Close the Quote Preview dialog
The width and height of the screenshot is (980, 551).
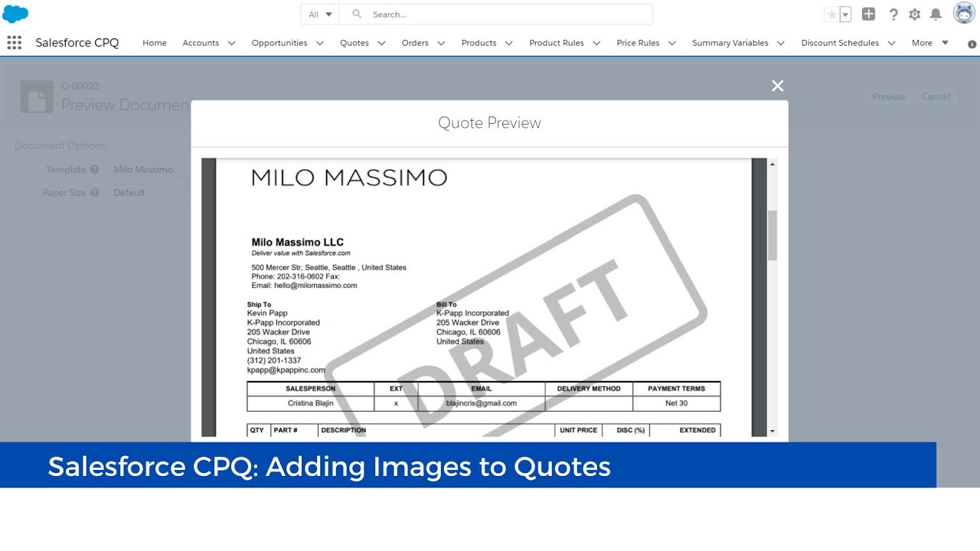[x=777, y=86]
